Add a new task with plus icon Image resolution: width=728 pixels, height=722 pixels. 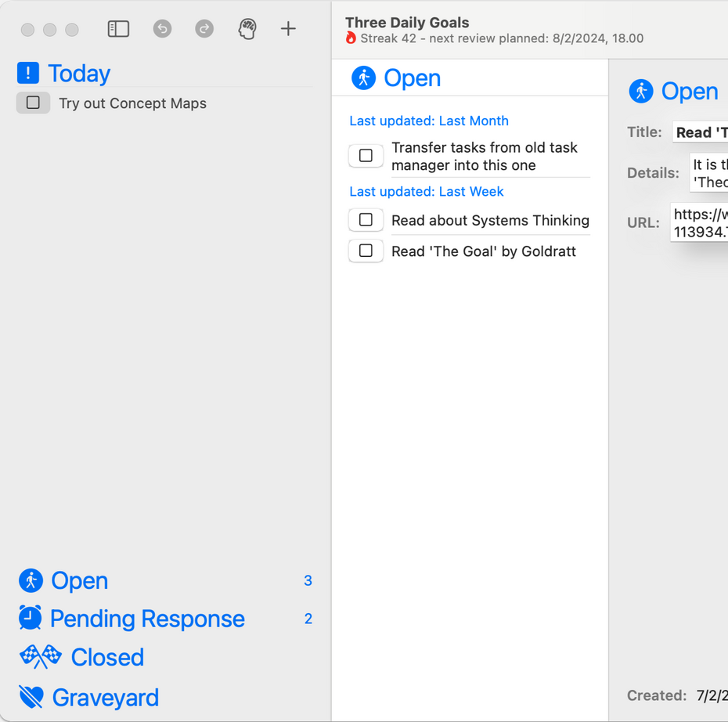coord(288,29)
